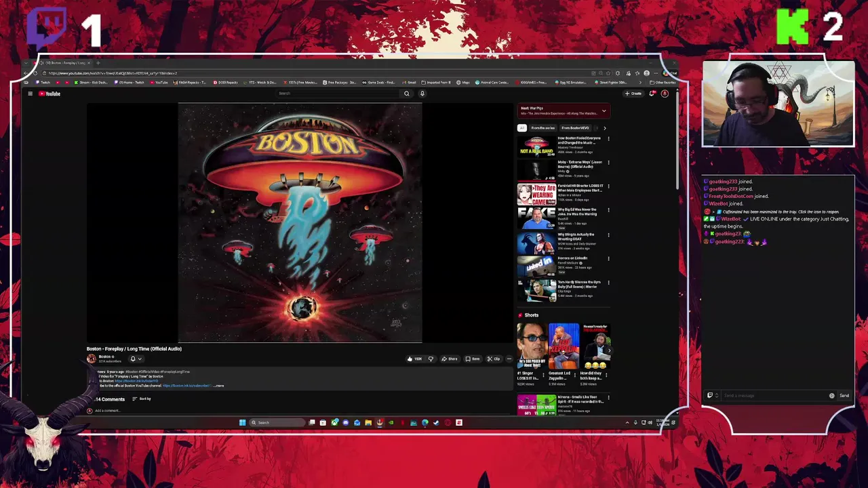Open Nirvana 'Smells Like Teen Spirit' thumbnail
Screen dimensions: 868x488
point(536,405)
